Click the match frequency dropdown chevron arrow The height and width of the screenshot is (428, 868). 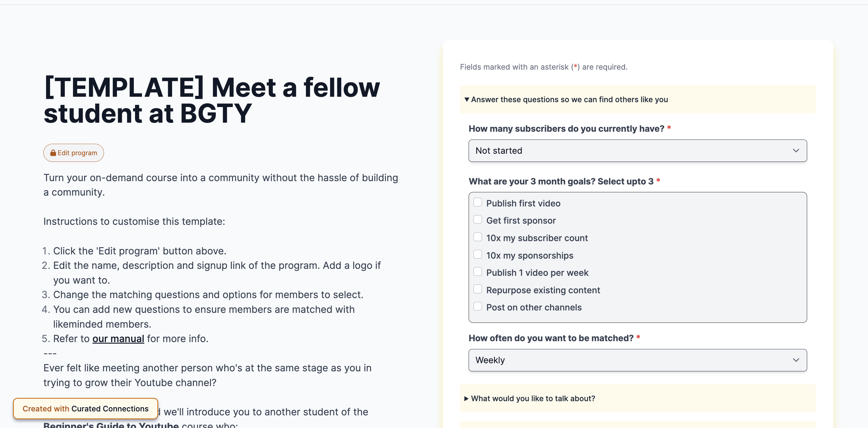(796, 360)
